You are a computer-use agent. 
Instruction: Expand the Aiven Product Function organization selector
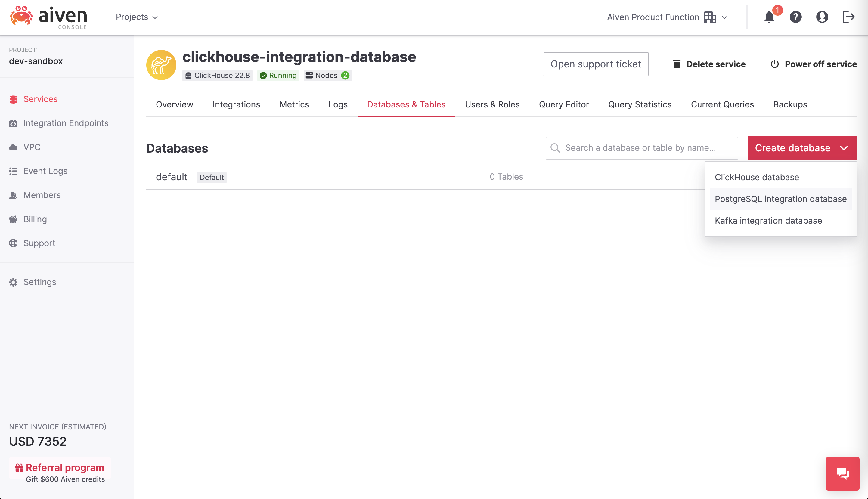point(668,17)
